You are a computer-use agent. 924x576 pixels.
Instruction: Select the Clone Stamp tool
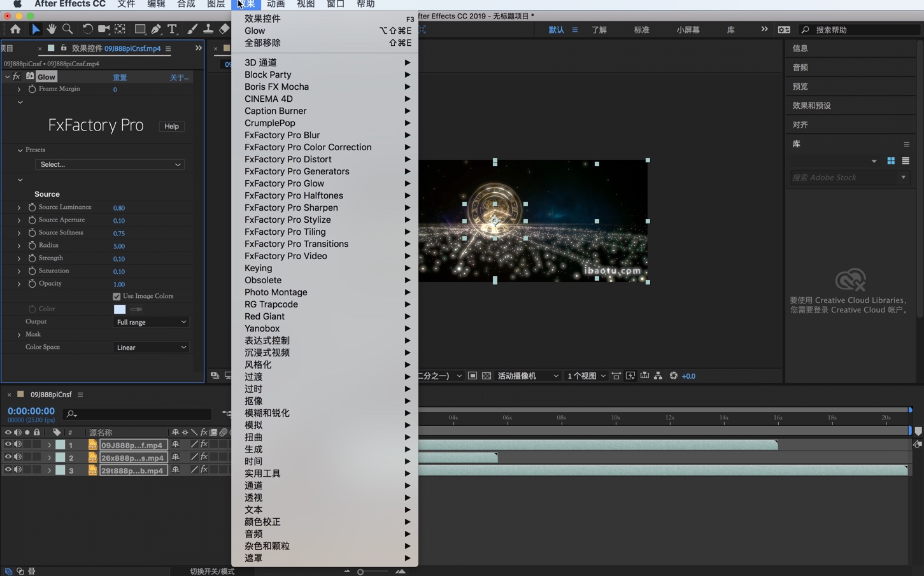pos(208,29)
